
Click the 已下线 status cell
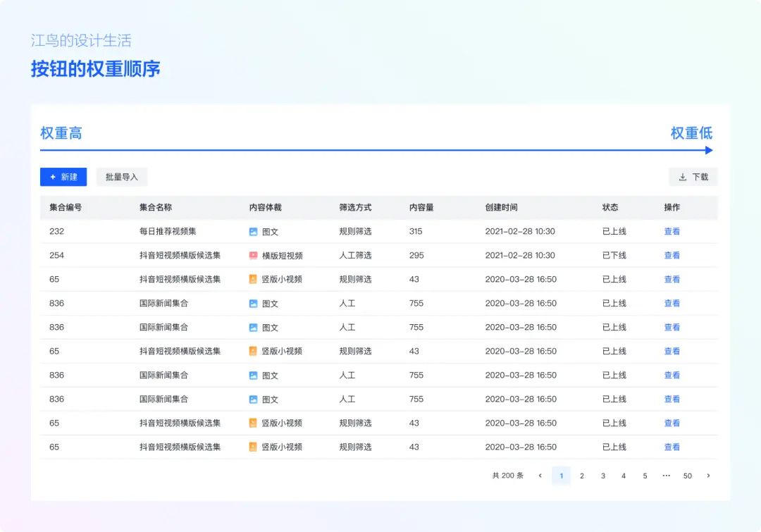614,255
